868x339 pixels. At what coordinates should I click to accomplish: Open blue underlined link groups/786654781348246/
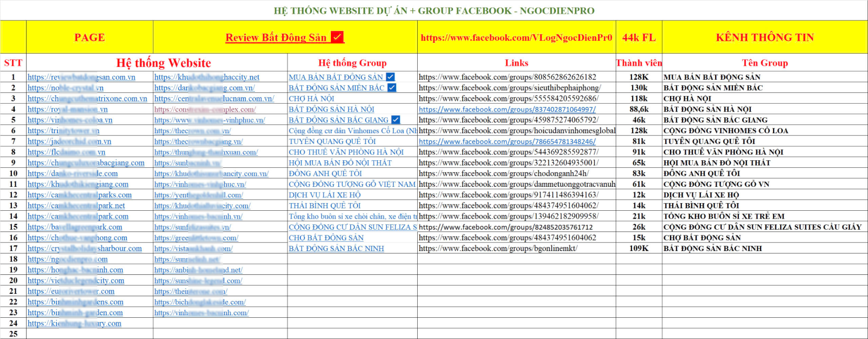(507, 141)
